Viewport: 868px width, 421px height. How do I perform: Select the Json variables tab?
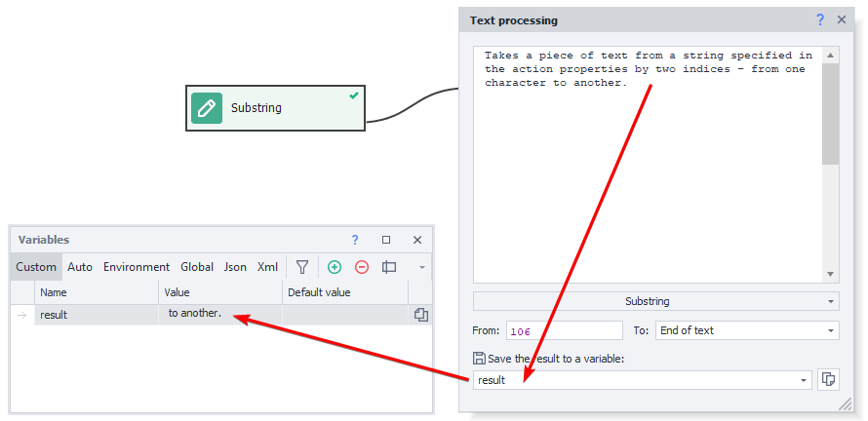(x=235, y=267)
